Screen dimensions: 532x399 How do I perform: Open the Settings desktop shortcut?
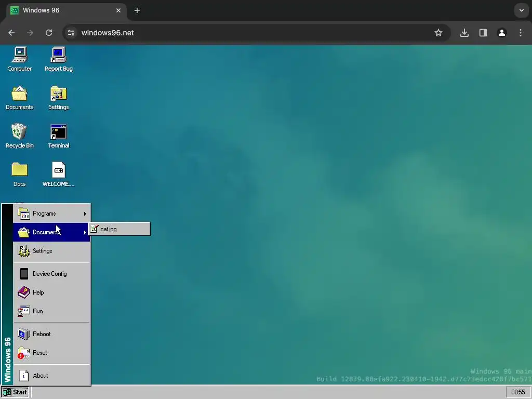58,98
